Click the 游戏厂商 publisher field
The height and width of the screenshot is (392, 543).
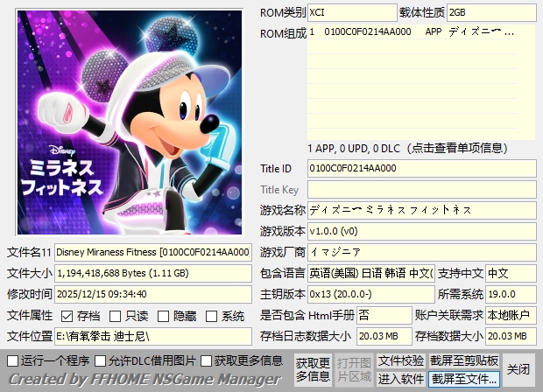pyautogui.click(x=422, y=253)
